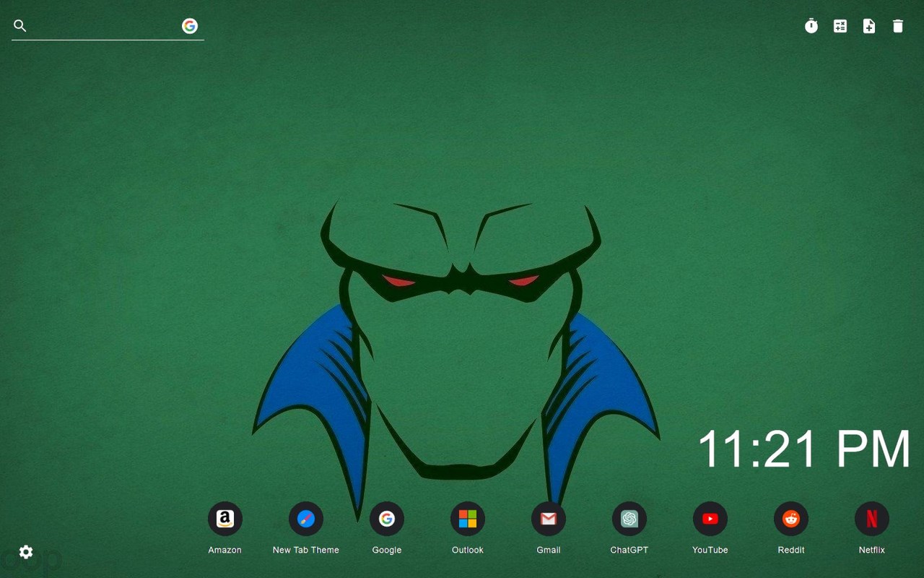Click the Amazon text label
Image resolution: width=924 pixels, height=578 pixels.
225,550
